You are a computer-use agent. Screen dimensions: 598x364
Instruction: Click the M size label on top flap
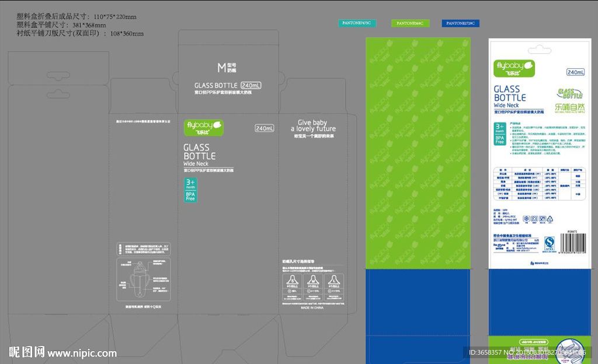[x=227, y=68]
